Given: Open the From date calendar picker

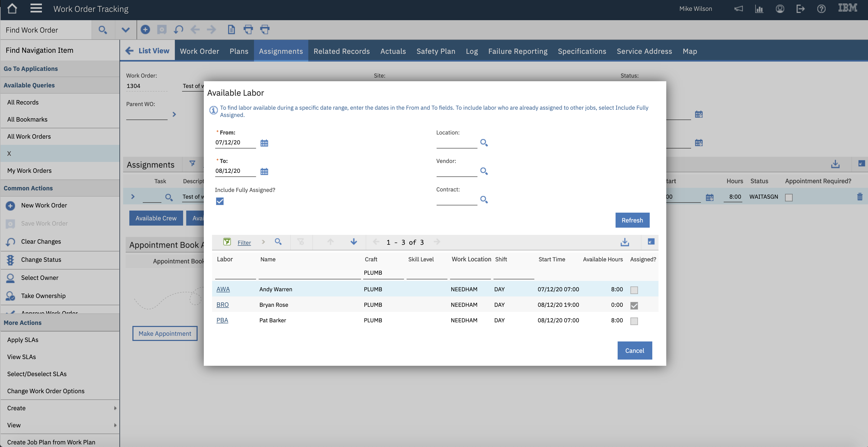Looking at the screenshot, I should [264, 143].
